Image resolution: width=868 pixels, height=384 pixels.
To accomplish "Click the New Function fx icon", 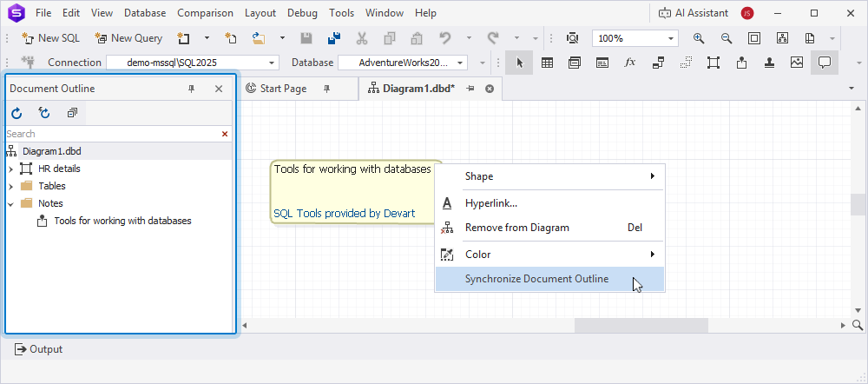I will tap(630, 63).
